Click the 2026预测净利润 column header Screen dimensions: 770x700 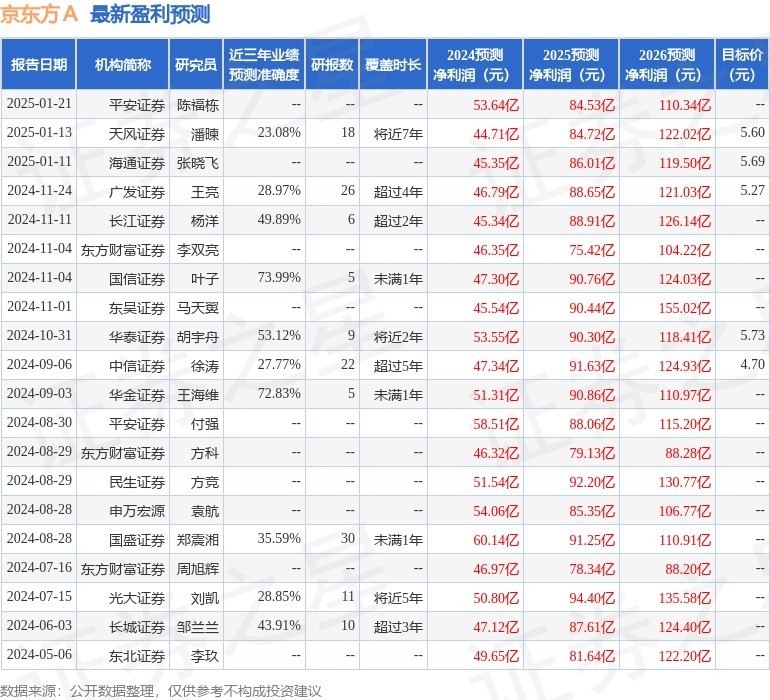(666, 65)
